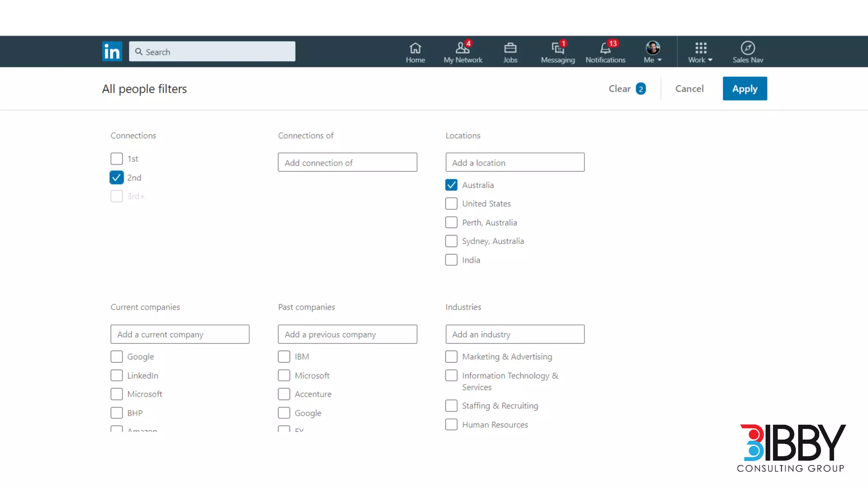Check the 1st connections checkbox
The width and height of the screenshot is (868, 488).
click(117, 159)
